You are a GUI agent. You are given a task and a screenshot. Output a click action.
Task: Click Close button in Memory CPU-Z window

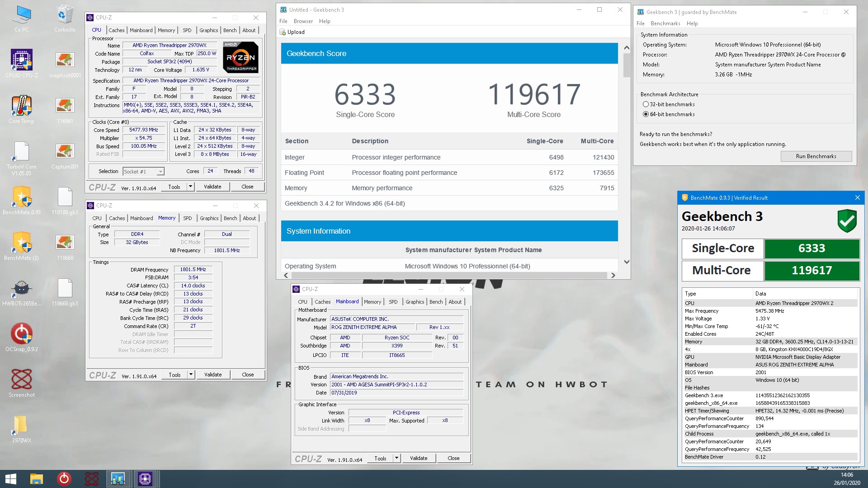coord(248,375)
